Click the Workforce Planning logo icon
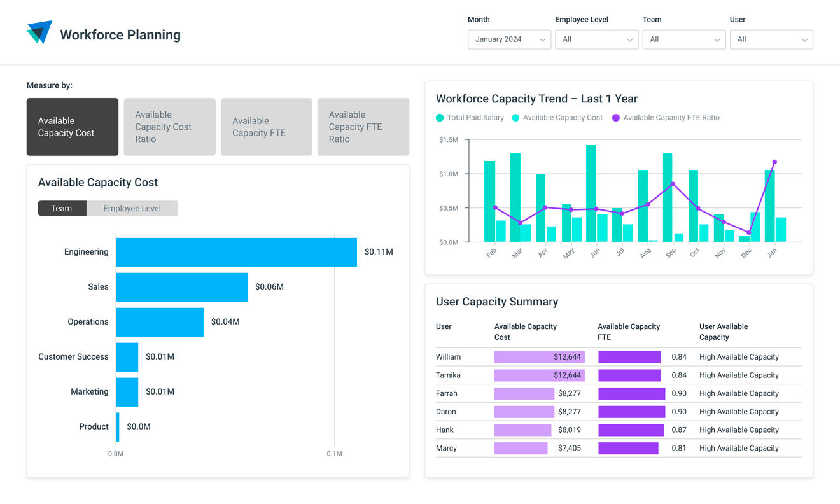Image resolution: width=840 pixels, height=504 pixels. point(39,31)
